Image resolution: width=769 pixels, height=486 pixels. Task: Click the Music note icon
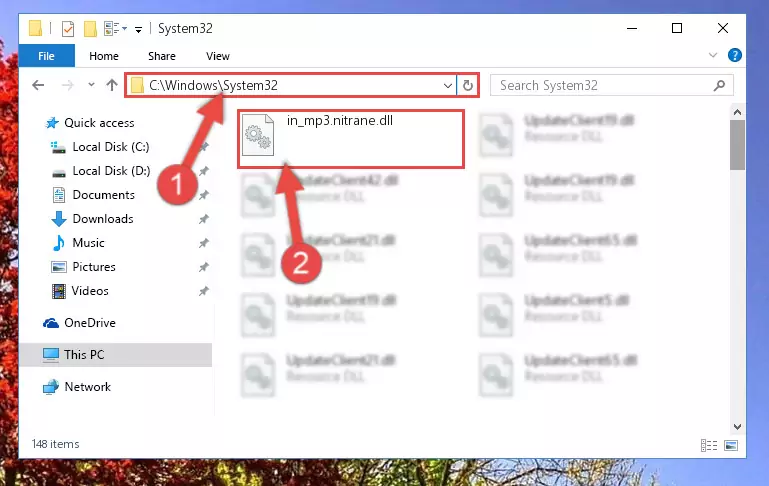tap(59, 243)
